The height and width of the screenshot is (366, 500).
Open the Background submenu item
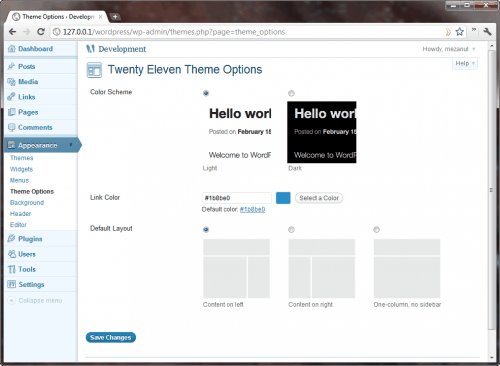[27, 203]
